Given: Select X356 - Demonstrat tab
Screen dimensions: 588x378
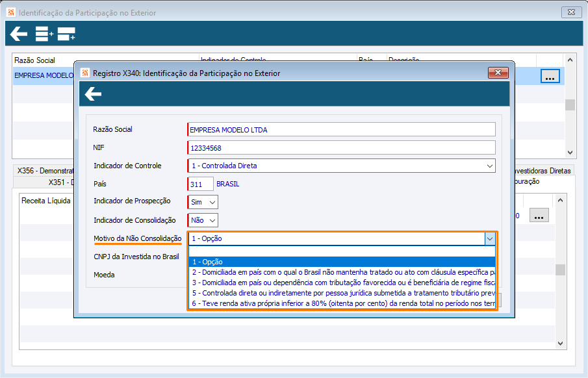Looking at the screenshot, I should click(45, 171).
